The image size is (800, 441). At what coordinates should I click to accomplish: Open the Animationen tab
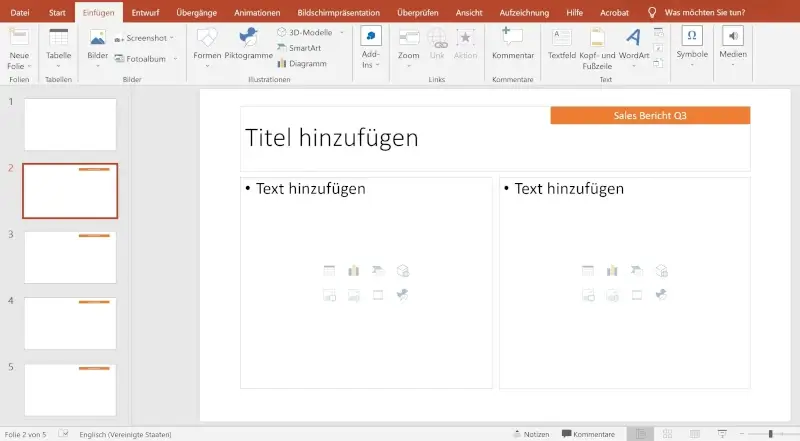tap(257, 12)
